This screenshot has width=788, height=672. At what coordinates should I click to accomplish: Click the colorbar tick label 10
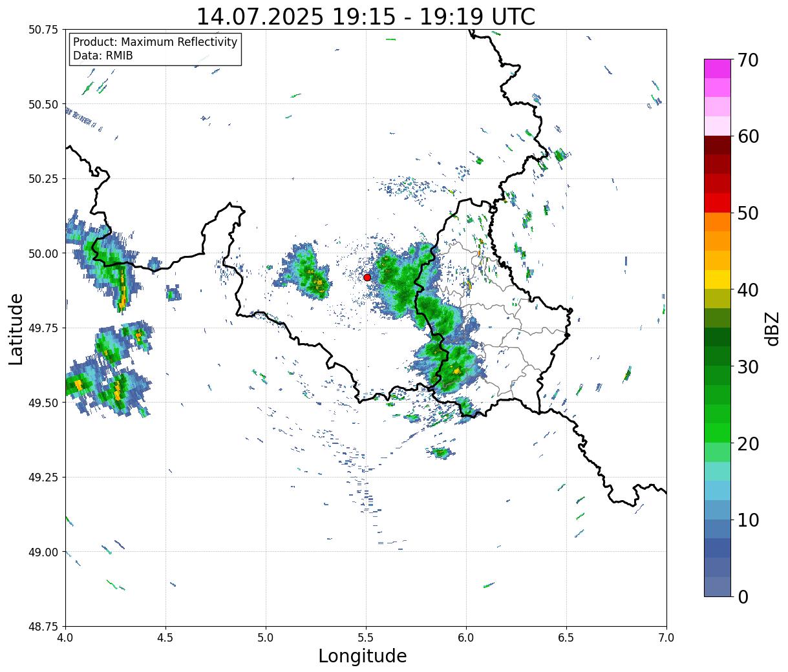pos(747,520)
